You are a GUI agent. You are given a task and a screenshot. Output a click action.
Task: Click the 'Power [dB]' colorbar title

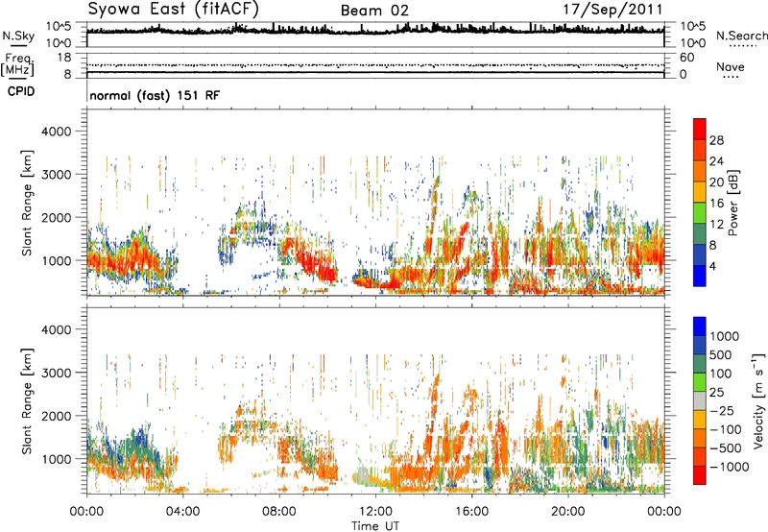tap(732, 204)
